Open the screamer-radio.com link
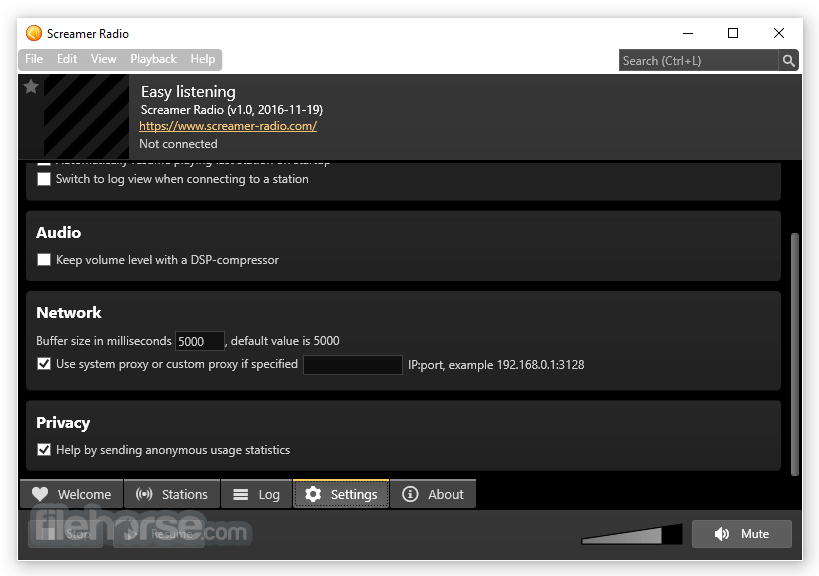The image size is (819, 576). tap(228, 126)
